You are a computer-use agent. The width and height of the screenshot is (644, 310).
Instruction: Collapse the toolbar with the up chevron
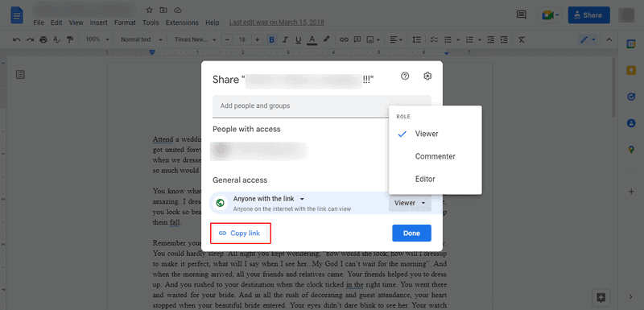(609, 39)
